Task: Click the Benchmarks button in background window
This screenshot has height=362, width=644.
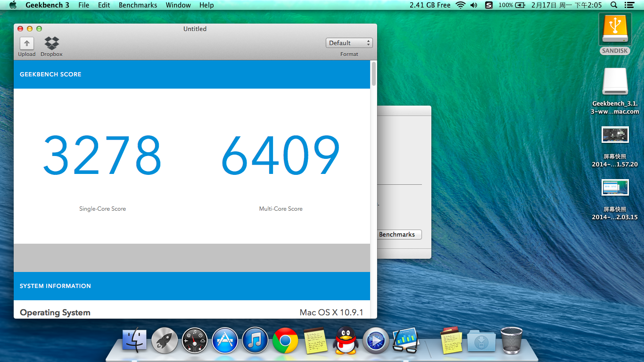Action: point(399,234)
